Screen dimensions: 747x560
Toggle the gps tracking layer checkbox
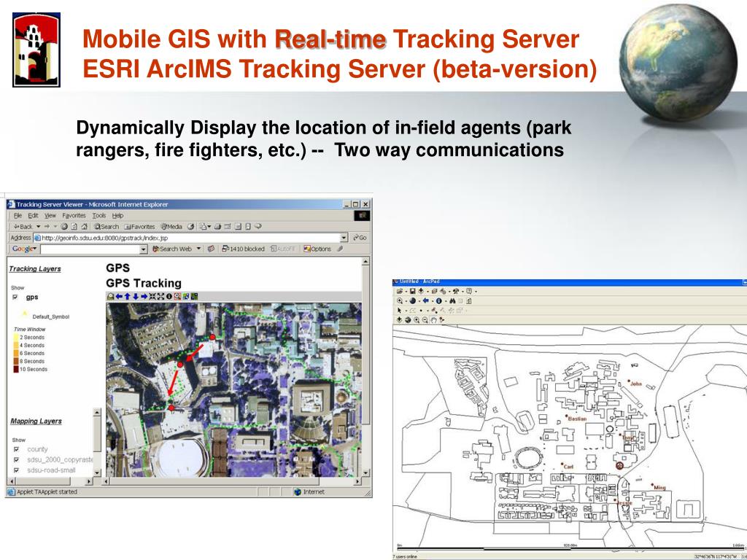click(x=15, y=297)
